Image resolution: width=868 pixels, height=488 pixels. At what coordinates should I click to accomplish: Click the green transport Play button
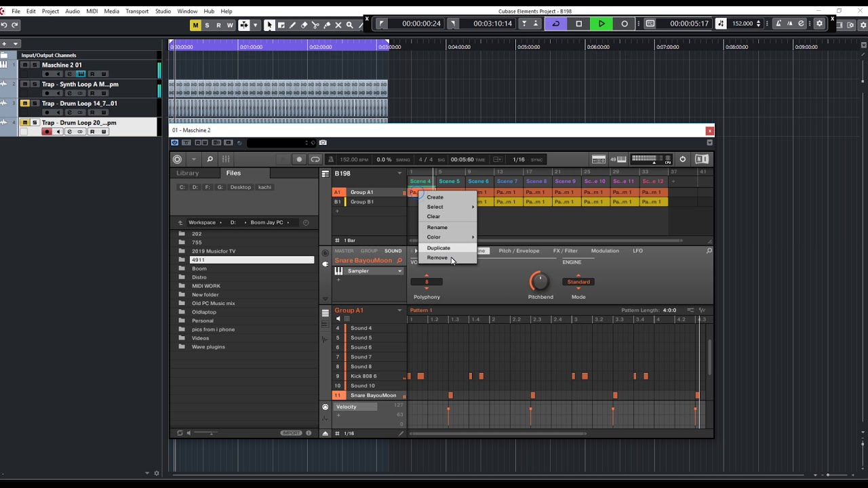click(x=601, y=24)
